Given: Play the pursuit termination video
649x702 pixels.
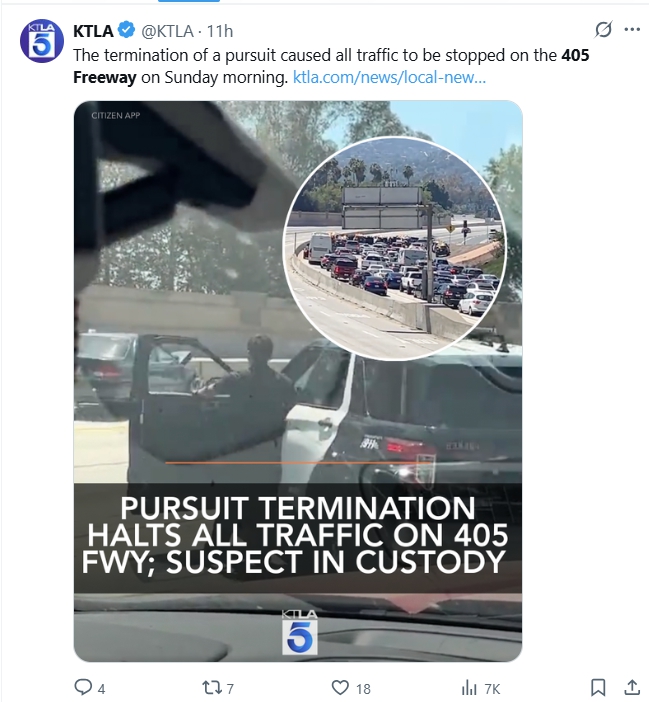Looking at the screenshot, I should tap(298, 381).
